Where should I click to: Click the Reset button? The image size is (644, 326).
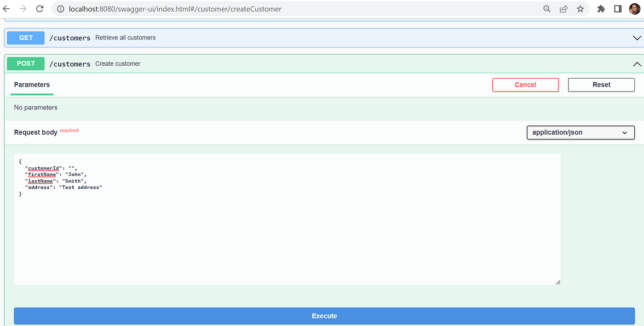click(601, 85)
